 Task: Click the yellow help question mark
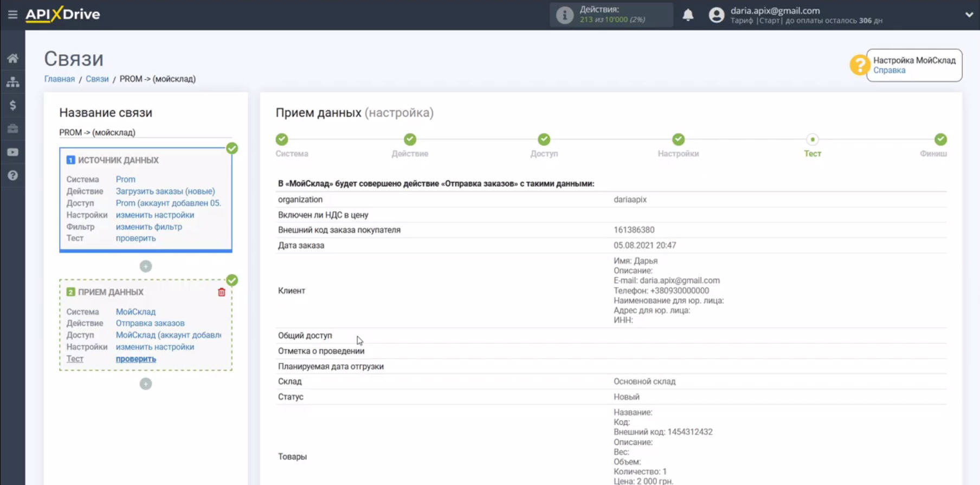pyautogui.click(x=859, y=65)
